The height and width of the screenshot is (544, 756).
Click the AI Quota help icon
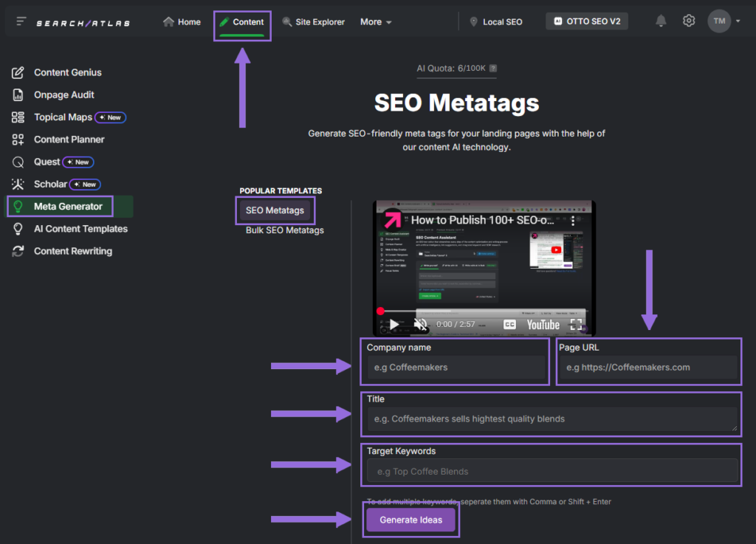tap(492, 69)
